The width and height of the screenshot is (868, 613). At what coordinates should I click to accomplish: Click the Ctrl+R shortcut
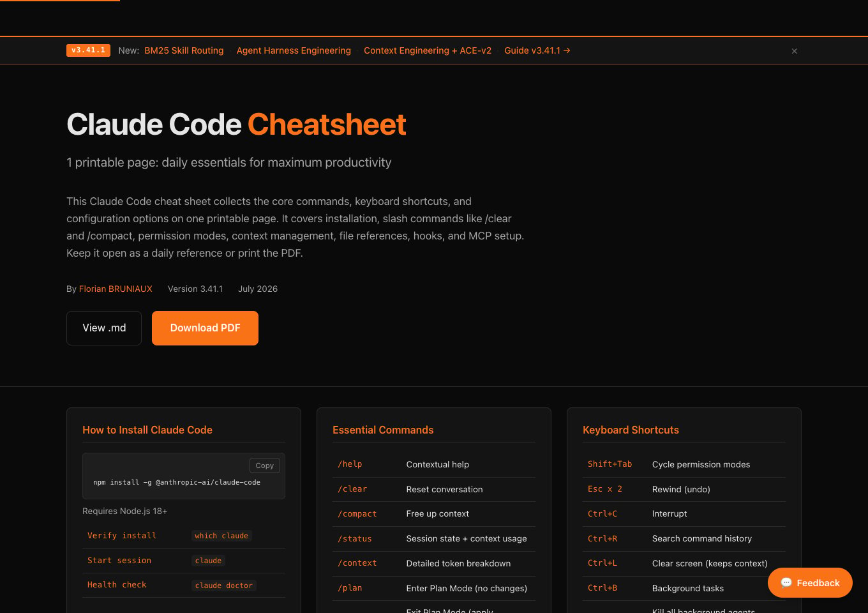(602, 538)
